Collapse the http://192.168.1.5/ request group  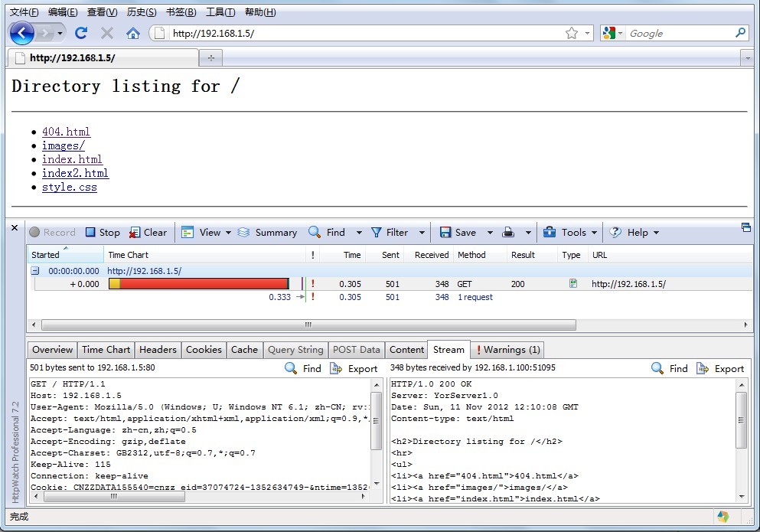(x=35, y=271)
